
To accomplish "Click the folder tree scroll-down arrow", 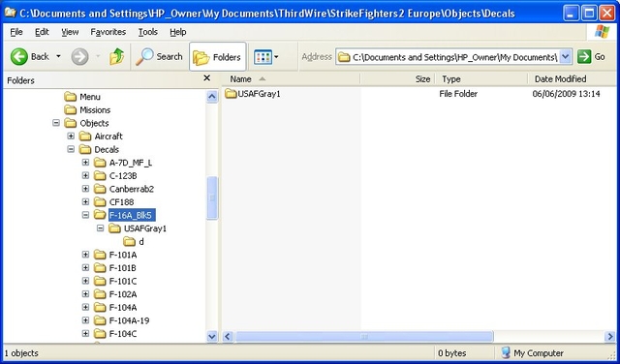I will pyautogui.click(x=212, y=336).
